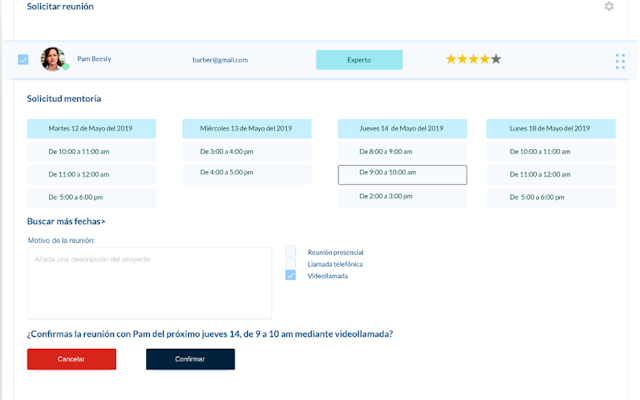
Task: Open the settings gear icon
Action: [x=609, y=7]
